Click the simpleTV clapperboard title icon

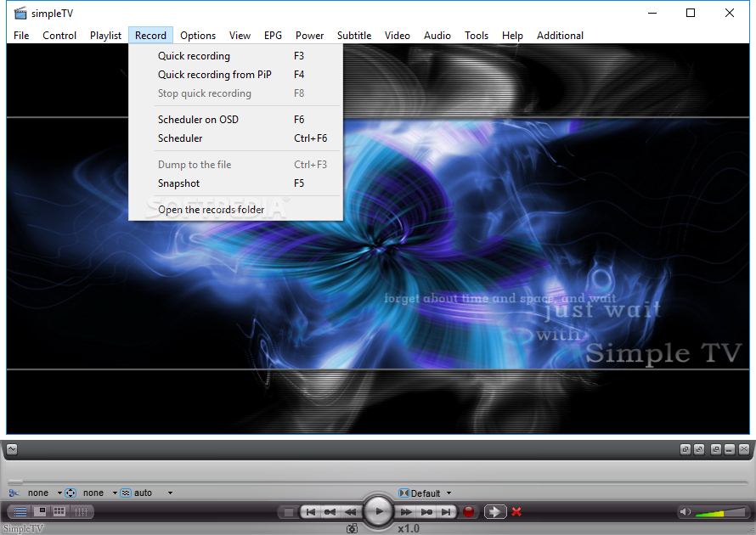pos(20,13)
